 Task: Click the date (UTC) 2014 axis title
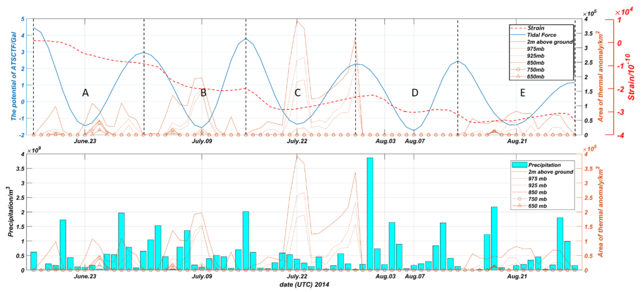[304, 284]
